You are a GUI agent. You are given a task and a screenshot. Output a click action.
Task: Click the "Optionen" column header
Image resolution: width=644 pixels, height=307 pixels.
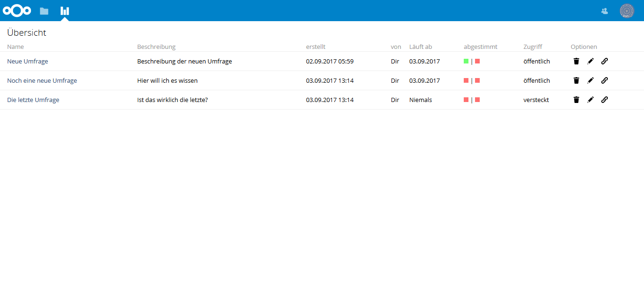pos(584,47)
